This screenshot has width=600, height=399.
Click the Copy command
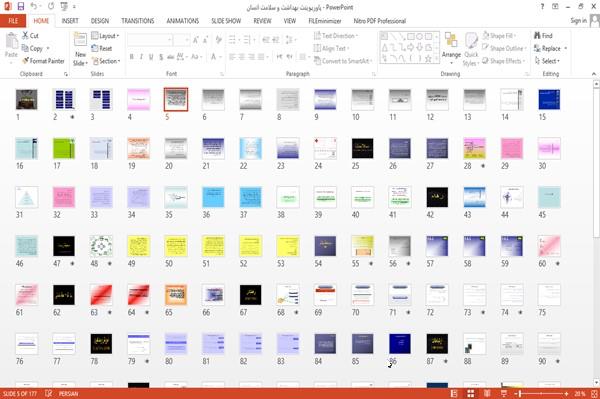(x=32, y=48)
